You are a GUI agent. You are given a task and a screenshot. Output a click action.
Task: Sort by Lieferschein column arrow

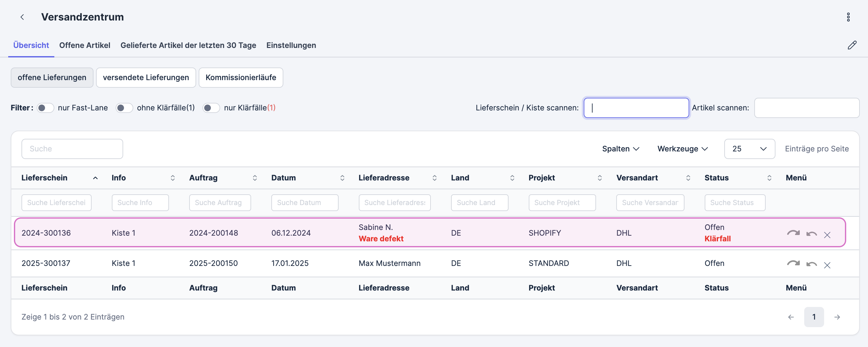pos(95,178)
